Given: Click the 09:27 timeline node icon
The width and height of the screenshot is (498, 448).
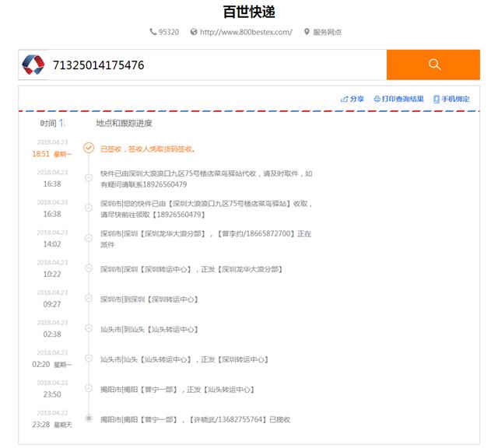Looking at the screenshot, I should 89,298.
